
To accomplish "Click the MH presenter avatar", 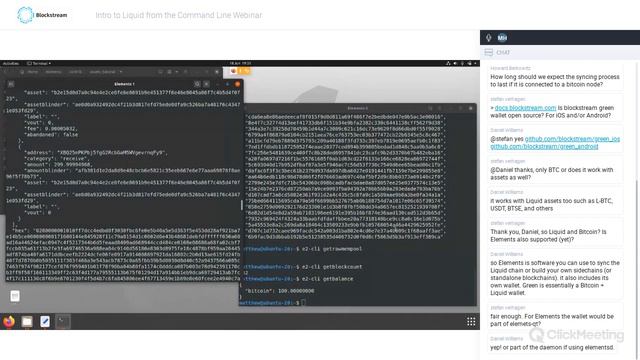I will pyautogui.click(x=502, y=38).
